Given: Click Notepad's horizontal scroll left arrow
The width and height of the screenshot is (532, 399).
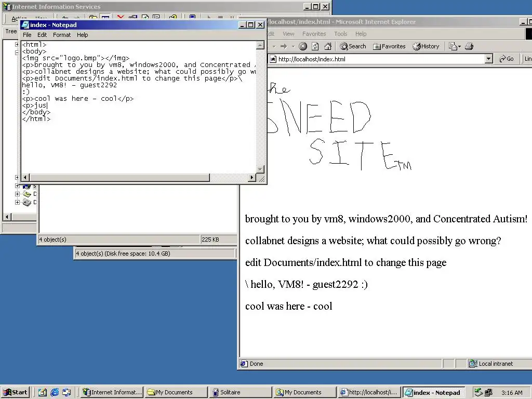Looking at the screenshot, I should 25,177.
